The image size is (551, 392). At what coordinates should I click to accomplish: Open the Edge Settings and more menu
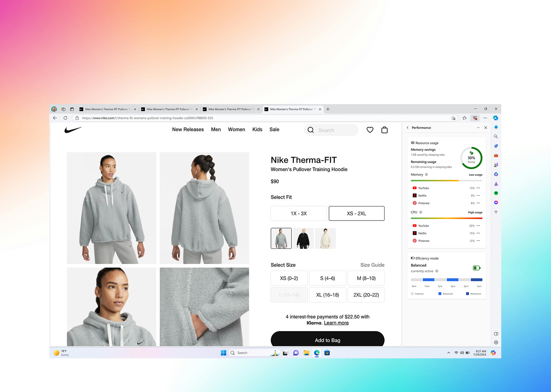[x=485, y=118]
